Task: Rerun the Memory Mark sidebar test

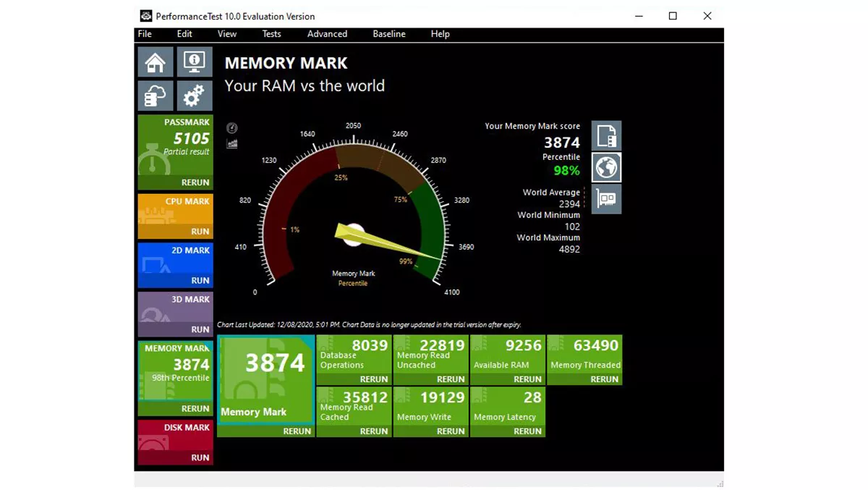Action: tap(195, 408)
